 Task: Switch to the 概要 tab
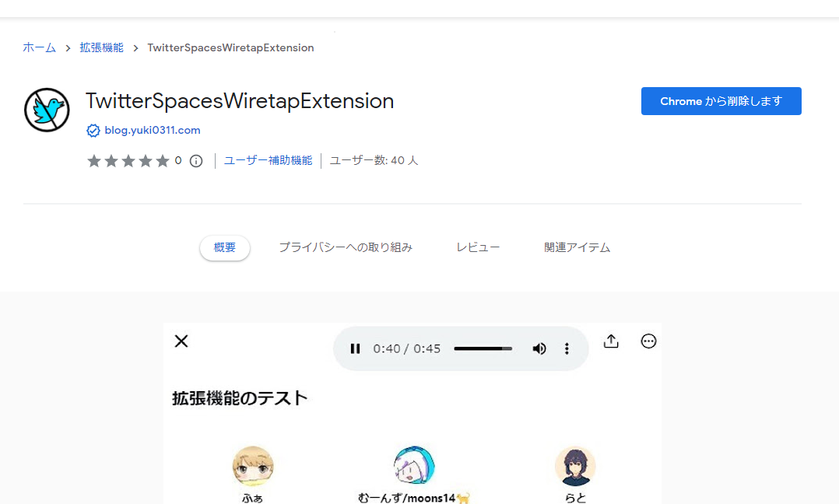point(225,247)
